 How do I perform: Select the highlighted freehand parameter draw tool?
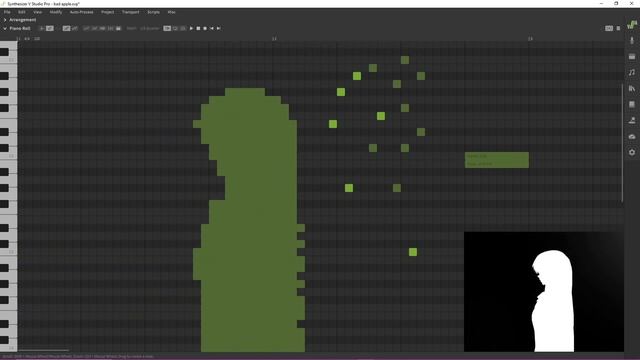click(x=66, y=28)
